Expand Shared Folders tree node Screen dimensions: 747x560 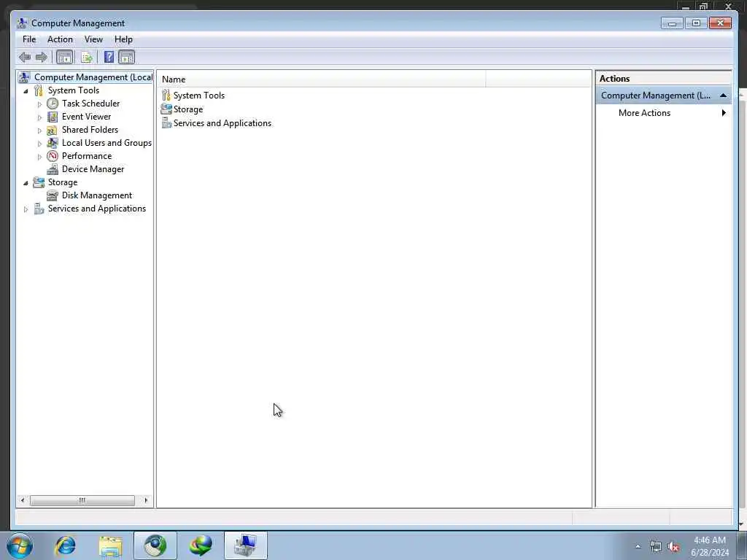point(39,131)
